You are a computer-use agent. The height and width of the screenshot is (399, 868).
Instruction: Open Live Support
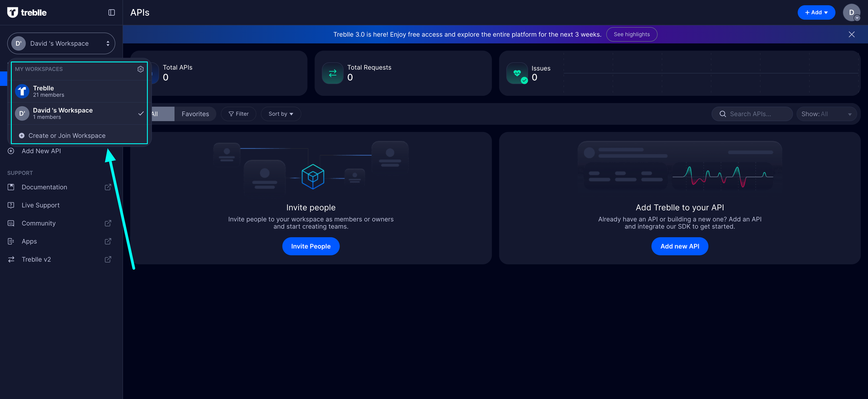coord(41,205)
